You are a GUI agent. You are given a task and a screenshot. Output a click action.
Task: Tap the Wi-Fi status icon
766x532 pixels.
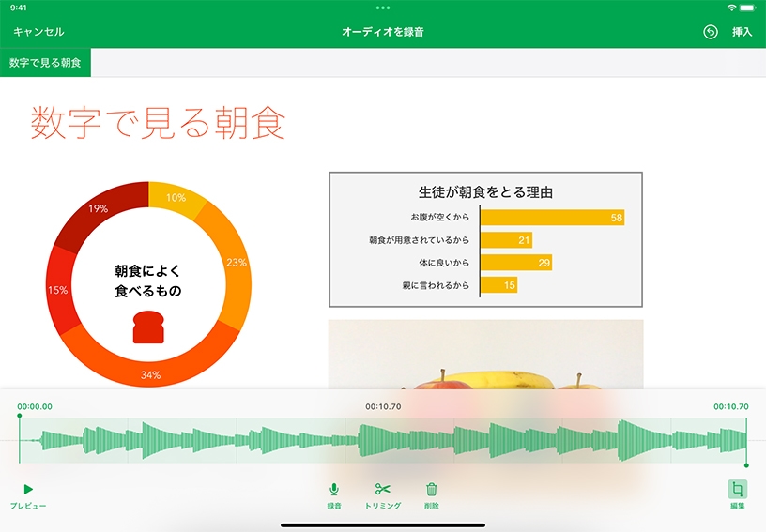pyautogui.click(x=731, y=8)
